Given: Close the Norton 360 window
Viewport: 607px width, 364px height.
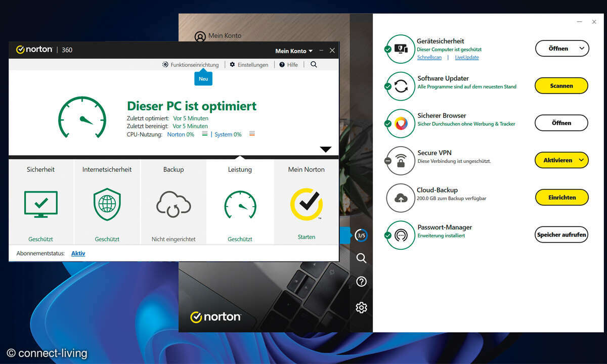Looking at the screenshot, I should (x=332, y=51).
